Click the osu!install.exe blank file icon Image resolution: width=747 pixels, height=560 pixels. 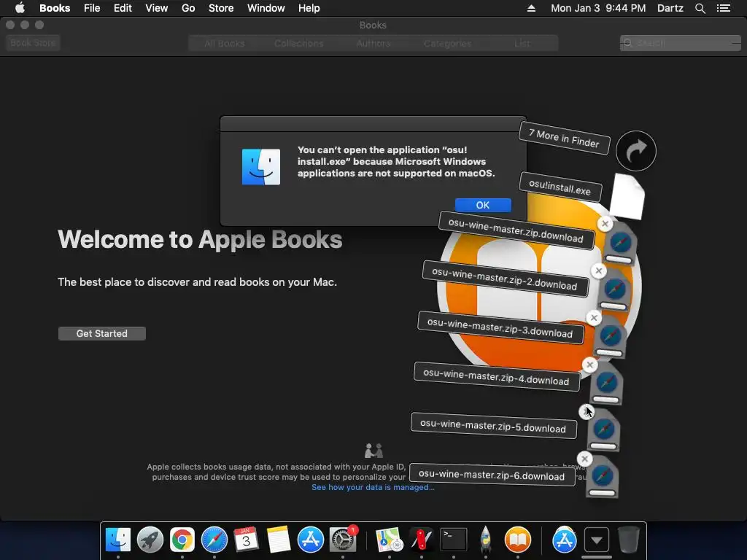[627, 196]
